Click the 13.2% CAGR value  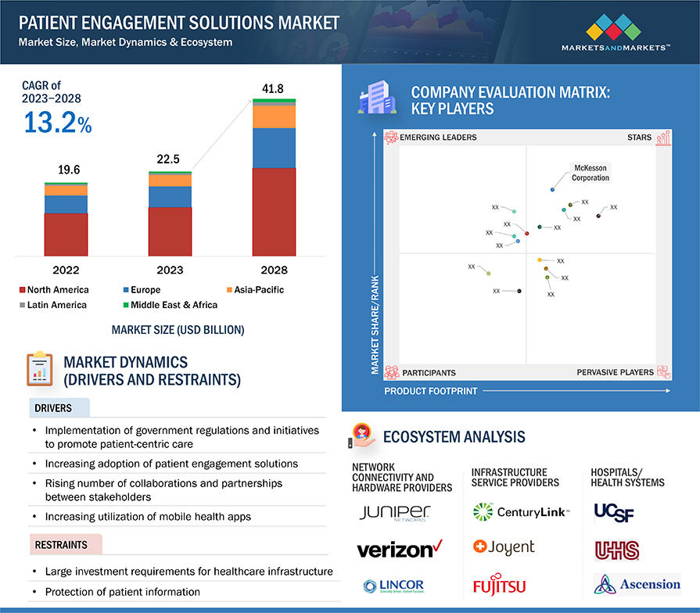coord(58,123)
